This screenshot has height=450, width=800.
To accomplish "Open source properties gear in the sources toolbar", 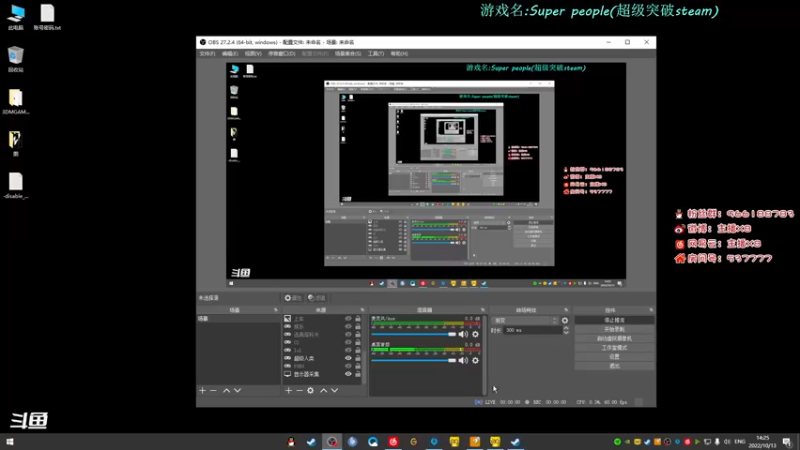I will [310, 390].
